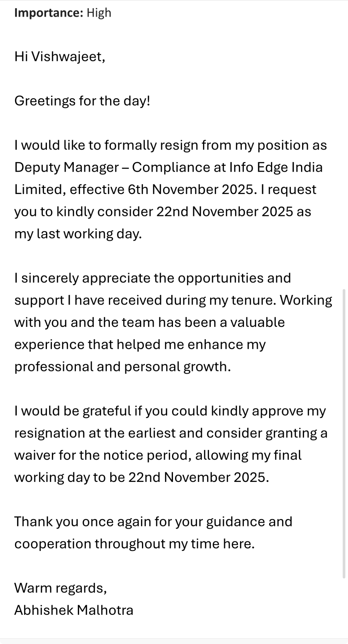The height and width of the screenshot is (644, 348).
Task: Click the 'waiver for the notice period' text
Action: (x=101, y=455)
